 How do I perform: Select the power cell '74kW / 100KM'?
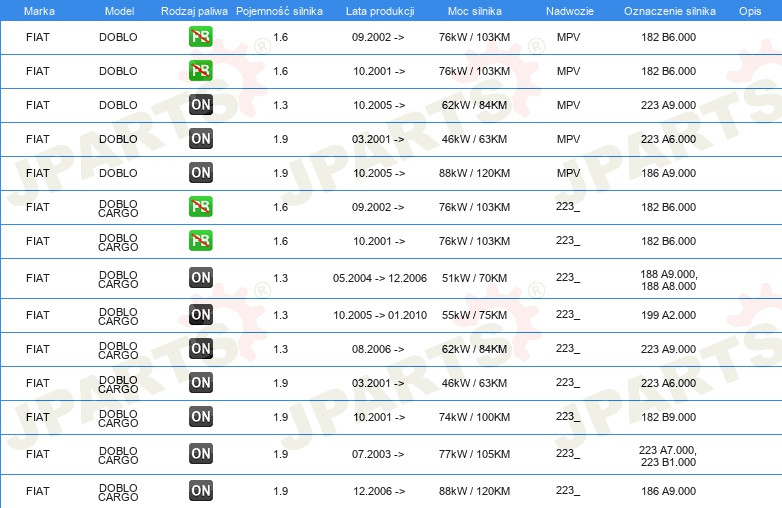click(474, 417)
